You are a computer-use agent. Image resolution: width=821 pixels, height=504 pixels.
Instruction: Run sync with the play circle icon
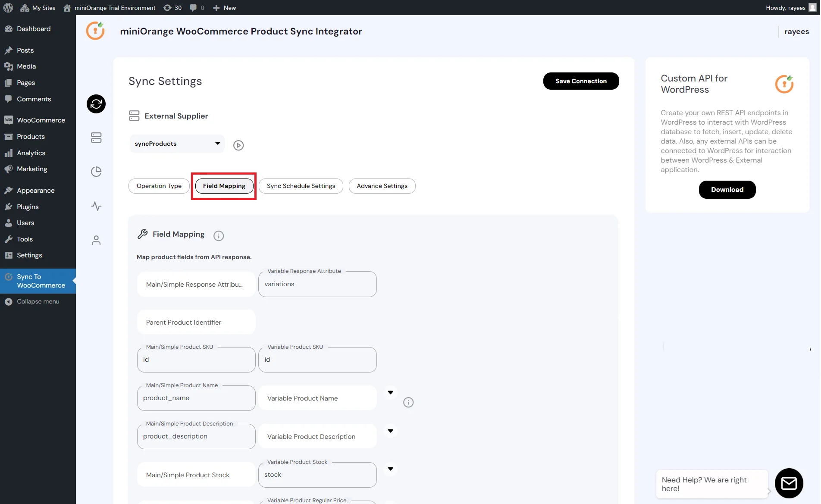click(238, 145)
